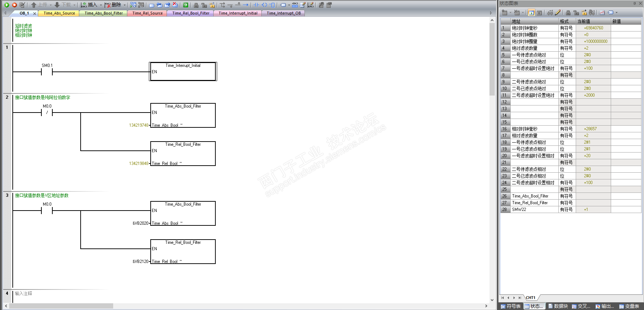Click the single read glasses icon

550,13
